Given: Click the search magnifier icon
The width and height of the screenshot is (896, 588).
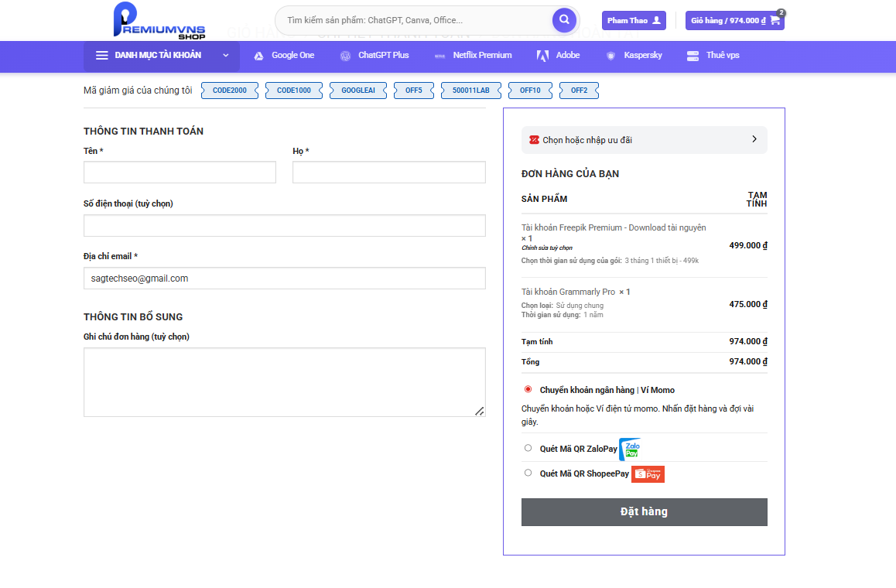Looking at the screenshot, I should click(x=564, y=20).
